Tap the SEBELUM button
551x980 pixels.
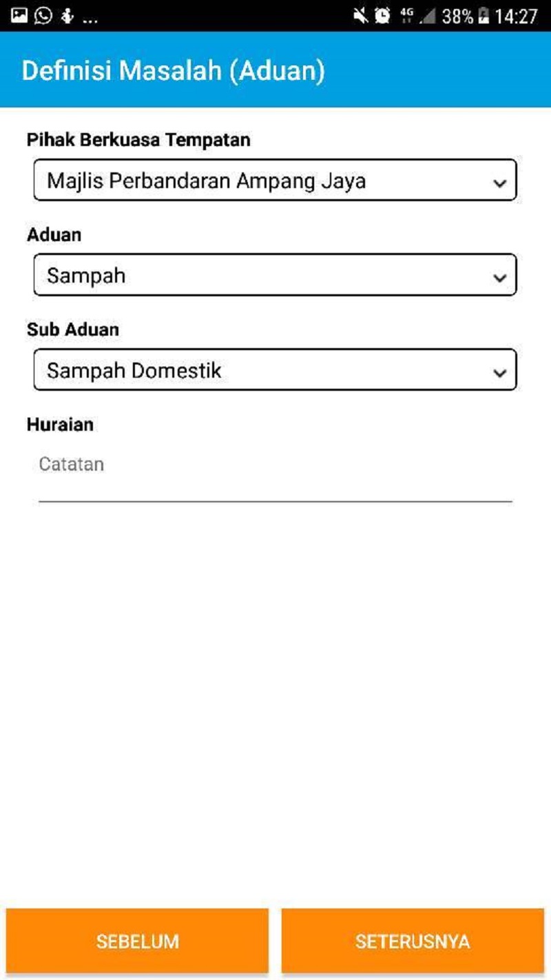[x=138, y=940]
